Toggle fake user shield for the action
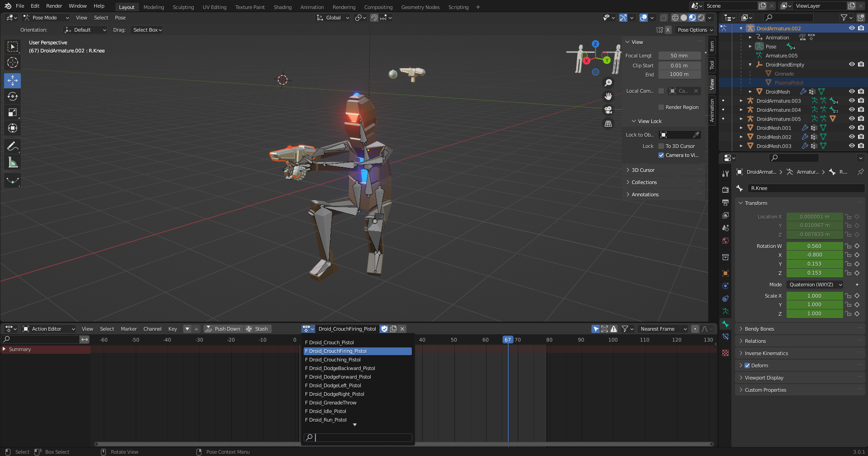868x456 pixels. point(384,329)
